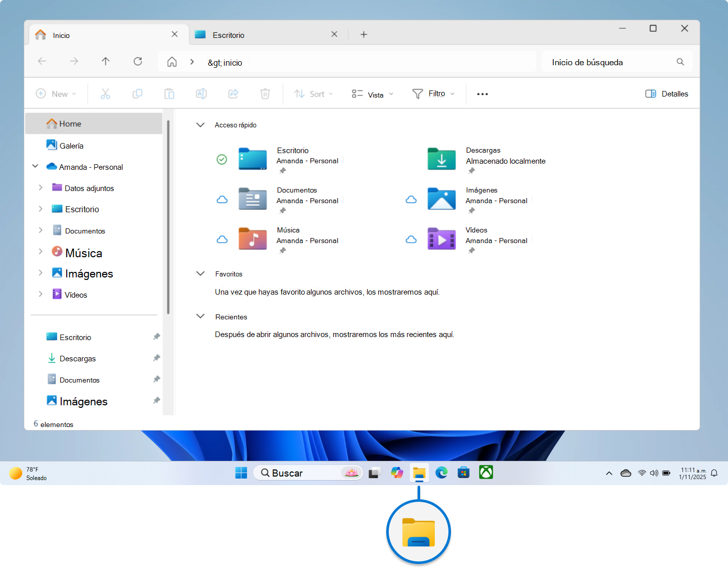Switch to the Escritorio tab

pos(229,34)
